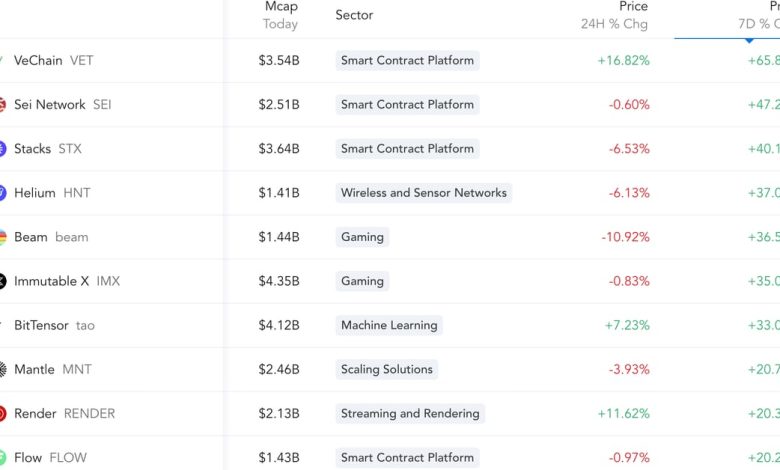The image size is (780, 470).
Task: Sort by Price 24H % Chg header
Action: [x=615, y=15]
